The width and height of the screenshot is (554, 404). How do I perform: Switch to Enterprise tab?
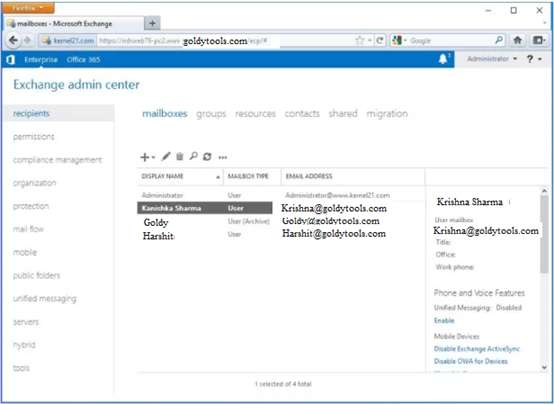(41, 60)
